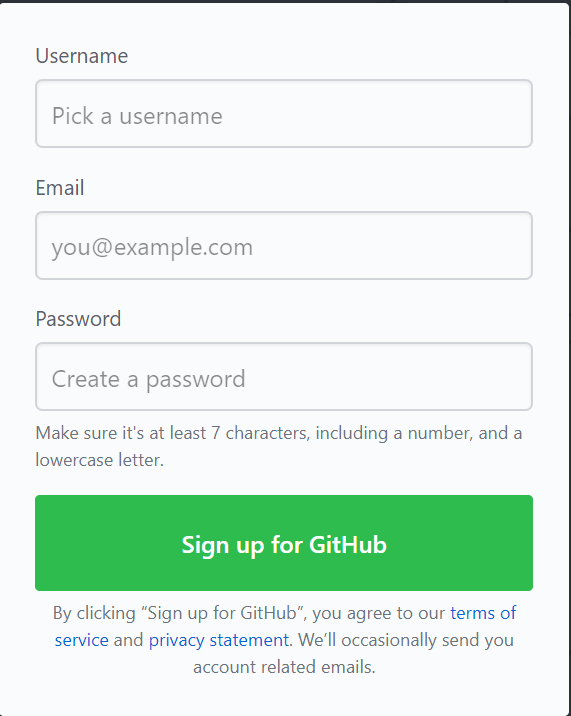Click the quoted 'Sign up for GitHub' disclaimer phrase
Screen dimensions: 571x716
[223, 613]
